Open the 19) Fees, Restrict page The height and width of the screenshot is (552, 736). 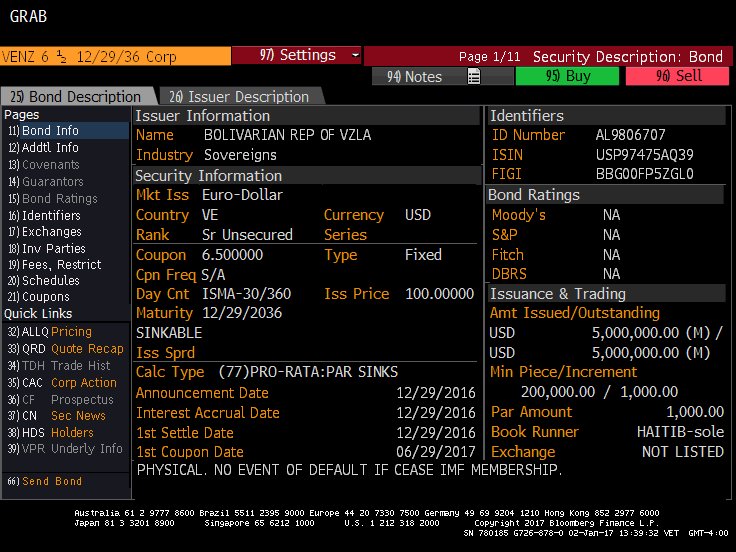(x=54, y=265)
